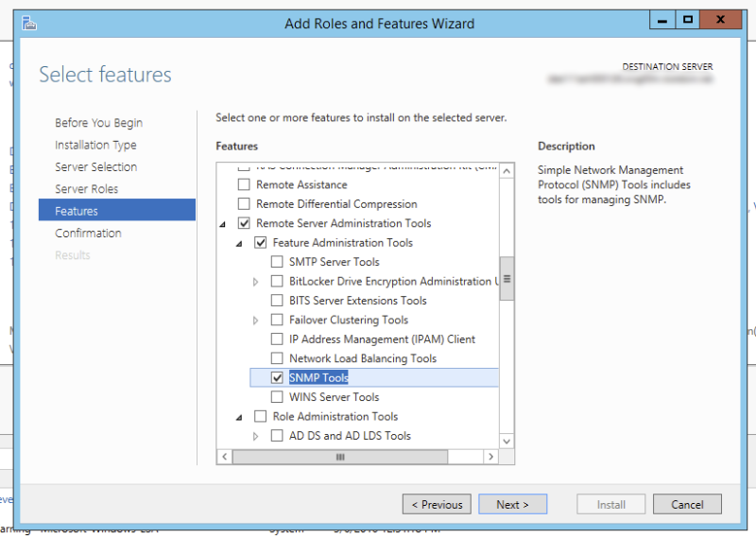Screen dimensions: 756x538
Task: Uncheck the SNMP Tools checkbox
Action: pyautogui.click(x=277, y=378)
